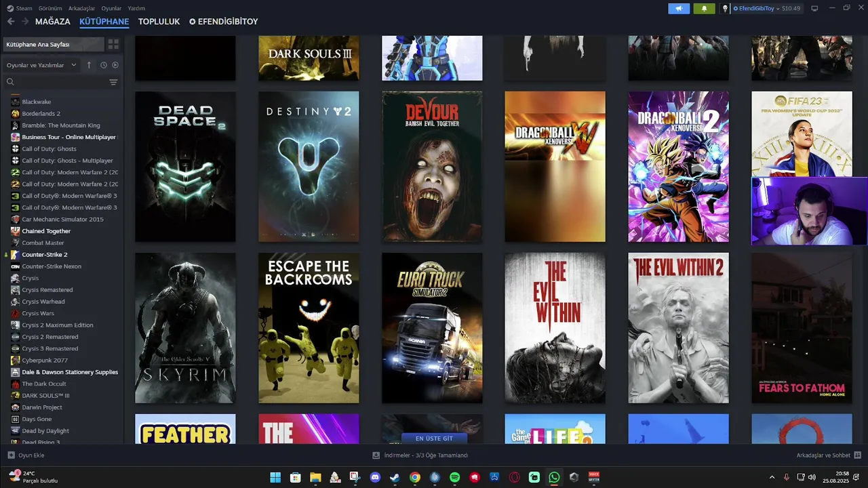Select Dale & Dawson Stationery Supplies
The width and height of the screenshot is (868, 488).
70,372
